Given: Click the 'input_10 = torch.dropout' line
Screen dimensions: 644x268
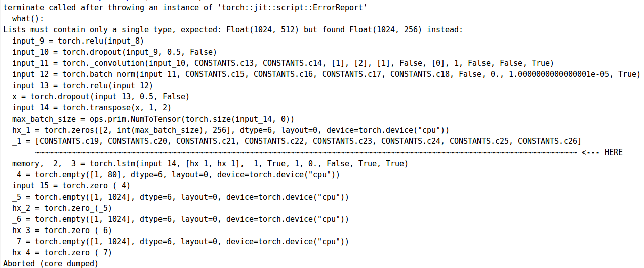Looking at the screenshot, I should (x=114, y=52).
